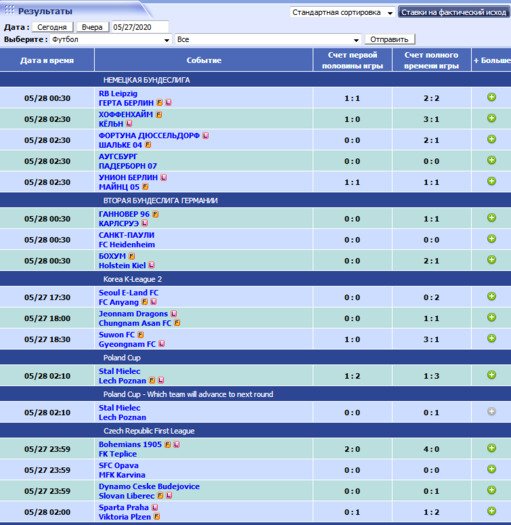Open the sort order dropdown
The width and height of the screenshot is (511, 525).
tap(342, 12)
